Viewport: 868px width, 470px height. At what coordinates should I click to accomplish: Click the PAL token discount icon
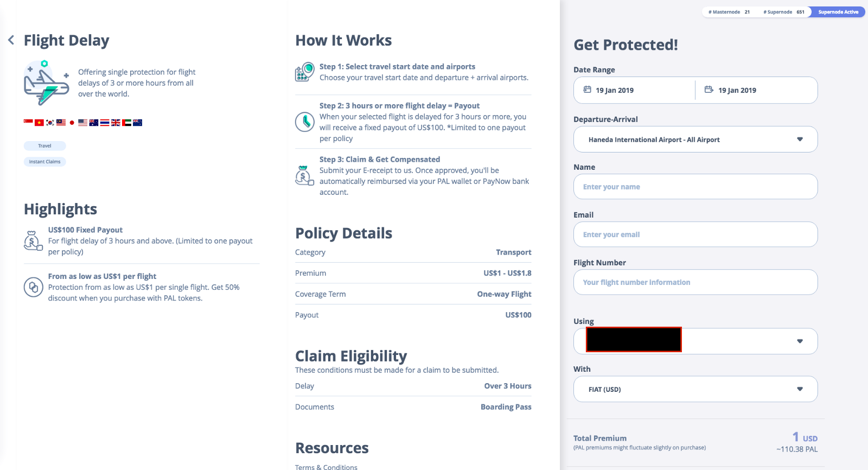pyautogui.click(x=33, y=287)
